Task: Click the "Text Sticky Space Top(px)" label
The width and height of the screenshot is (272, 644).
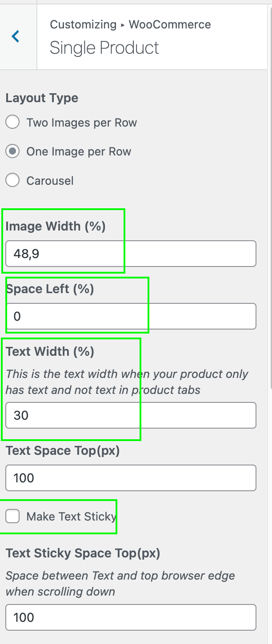Action: (83, 553)
